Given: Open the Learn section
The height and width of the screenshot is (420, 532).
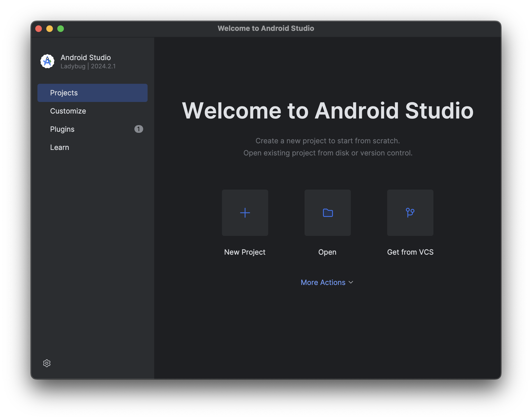Looking at the screenshot, I should pos(59,147).
